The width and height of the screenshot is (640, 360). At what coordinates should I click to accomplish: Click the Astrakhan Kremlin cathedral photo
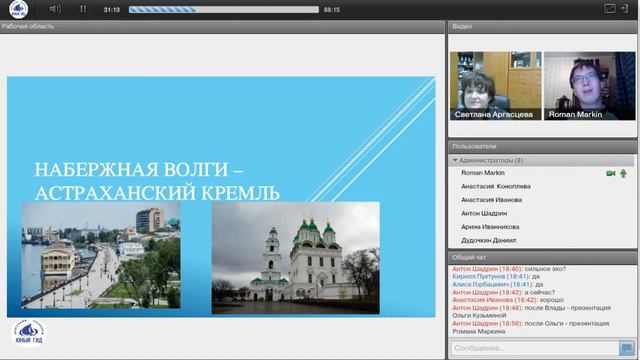click(x=296, y=258)
